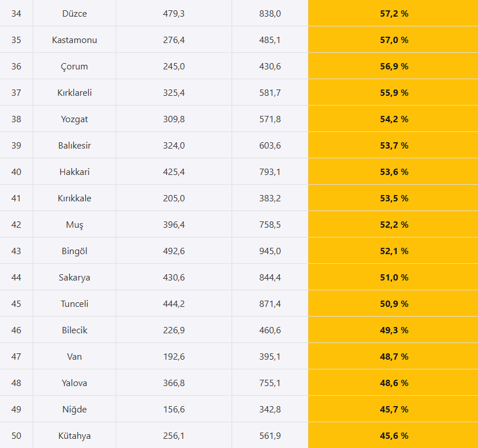Click the Sakarya province cell
Image resolution: width=478 pixels, height=448 pixels.
click(75, 278)
